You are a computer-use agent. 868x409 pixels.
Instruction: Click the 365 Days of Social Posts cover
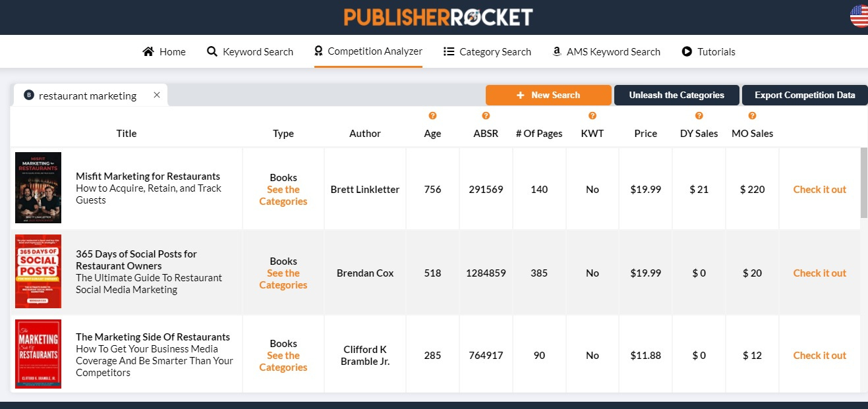tap(38, 271)
